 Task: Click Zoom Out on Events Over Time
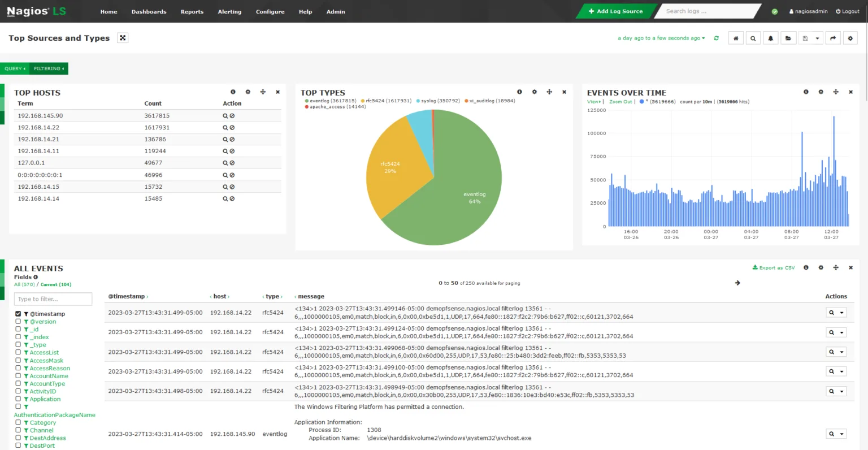[620, 102]
